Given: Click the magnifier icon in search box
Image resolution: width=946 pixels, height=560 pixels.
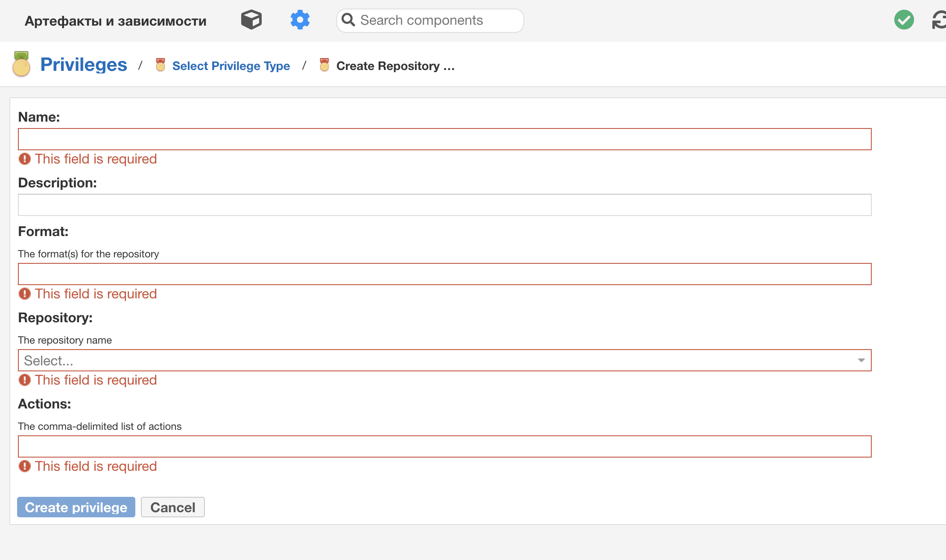Looking at the screenshot, I should 348,20.
